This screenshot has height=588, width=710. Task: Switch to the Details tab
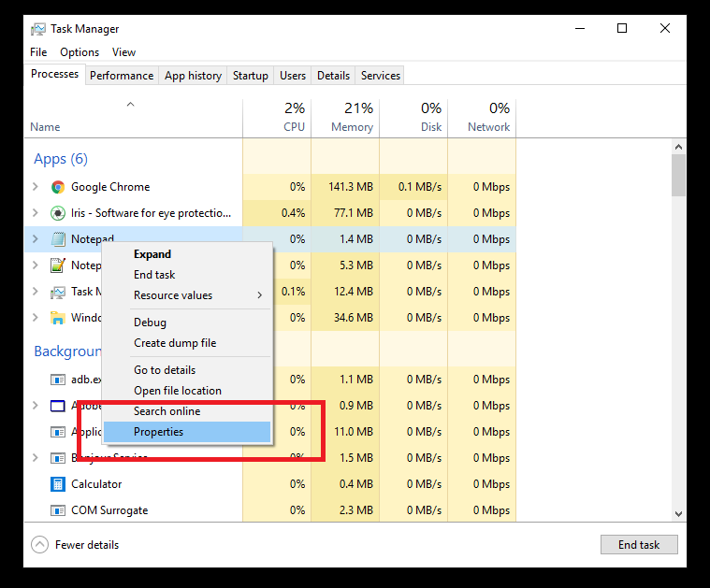(x=333, y=76)
